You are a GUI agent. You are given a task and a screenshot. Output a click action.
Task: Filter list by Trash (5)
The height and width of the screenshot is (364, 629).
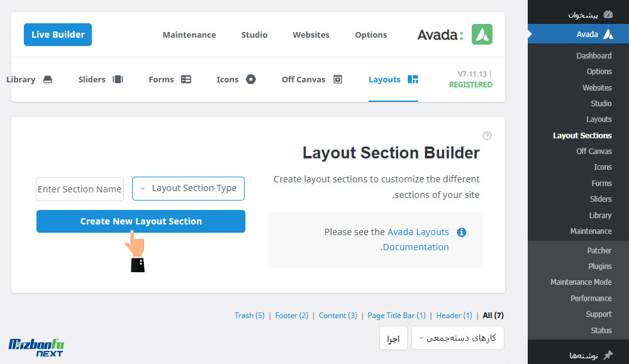(250, 316)
